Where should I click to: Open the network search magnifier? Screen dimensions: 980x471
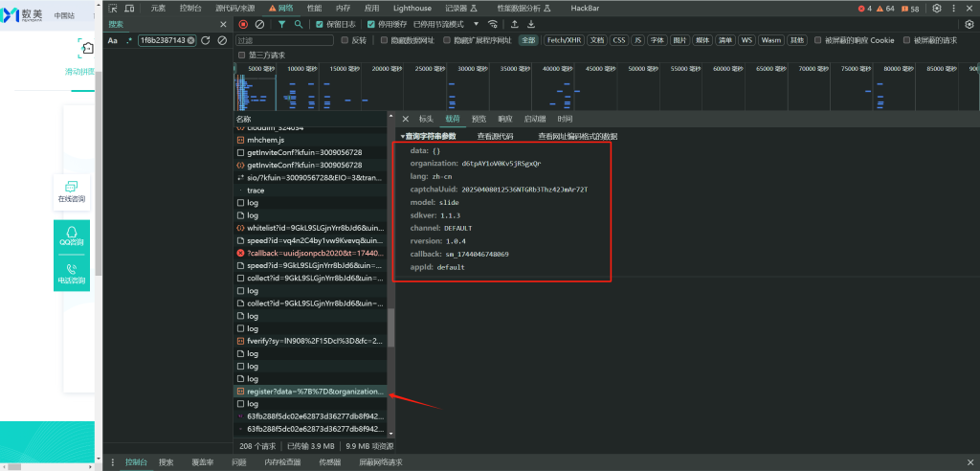tap(299, 24)
